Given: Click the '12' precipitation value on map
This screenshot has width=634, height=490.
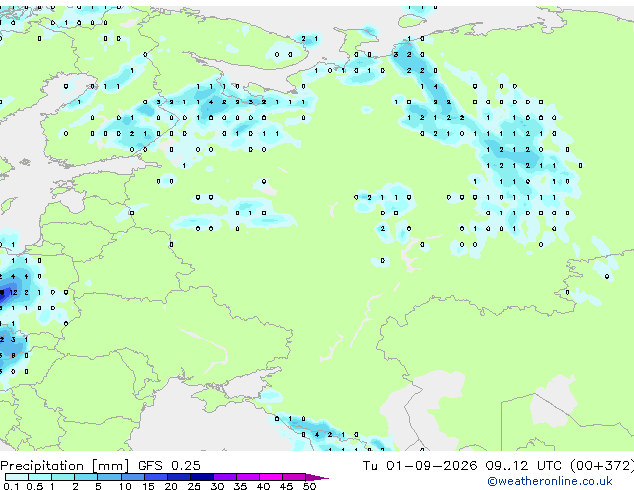Looking at the screenshot, I should point(13,292).
